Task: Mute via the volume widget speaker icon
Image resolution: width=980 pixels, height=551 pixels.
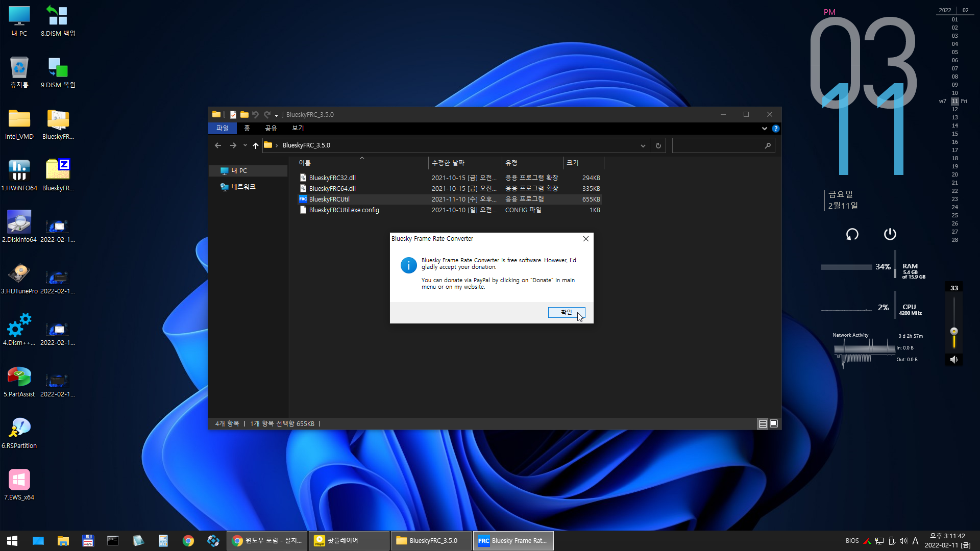Action: coord(953,360)
